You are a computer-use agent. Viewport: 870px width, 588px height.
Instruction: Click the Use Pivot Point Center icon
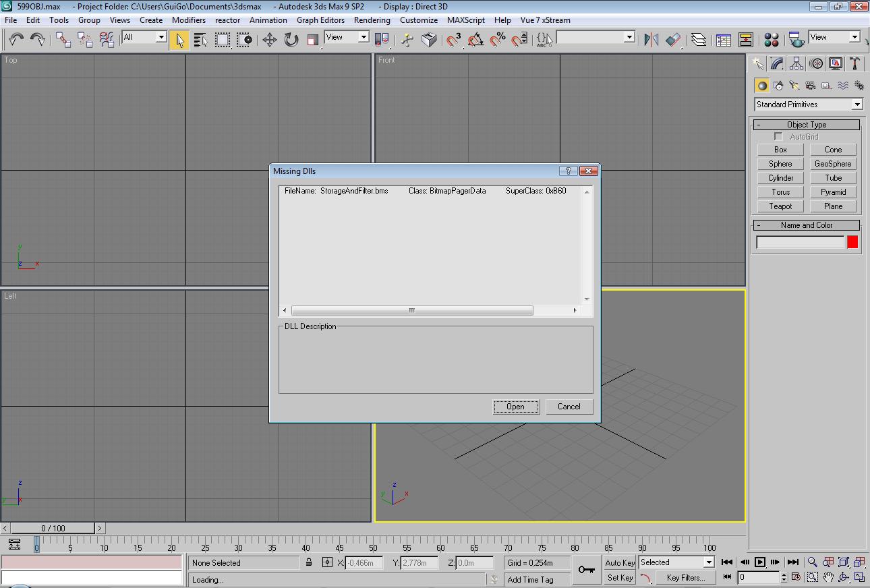pyautogui.click(x=382, y=40)
